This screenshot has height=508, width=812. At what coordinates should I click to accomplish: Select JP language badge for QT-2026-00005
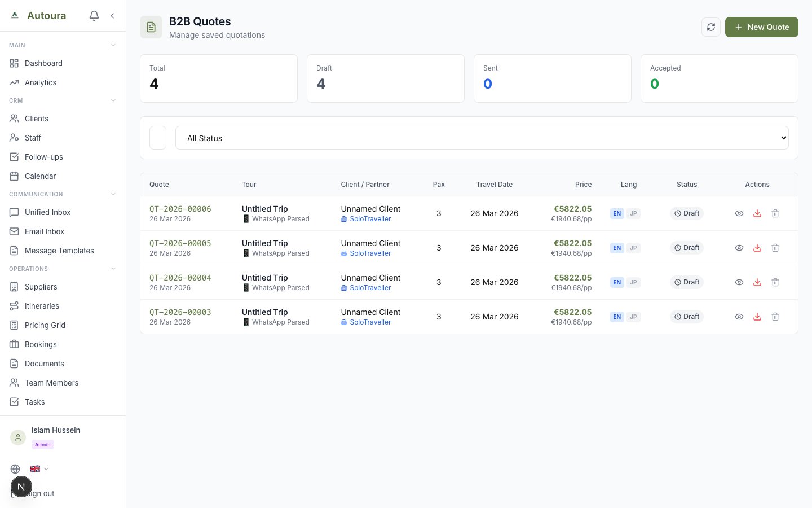633,248
